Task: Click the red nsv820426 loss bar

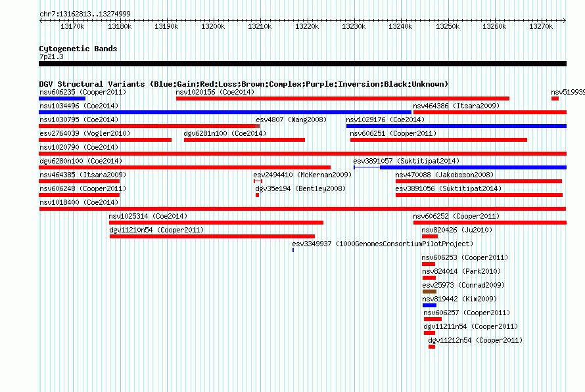Action: click(430, 236)
